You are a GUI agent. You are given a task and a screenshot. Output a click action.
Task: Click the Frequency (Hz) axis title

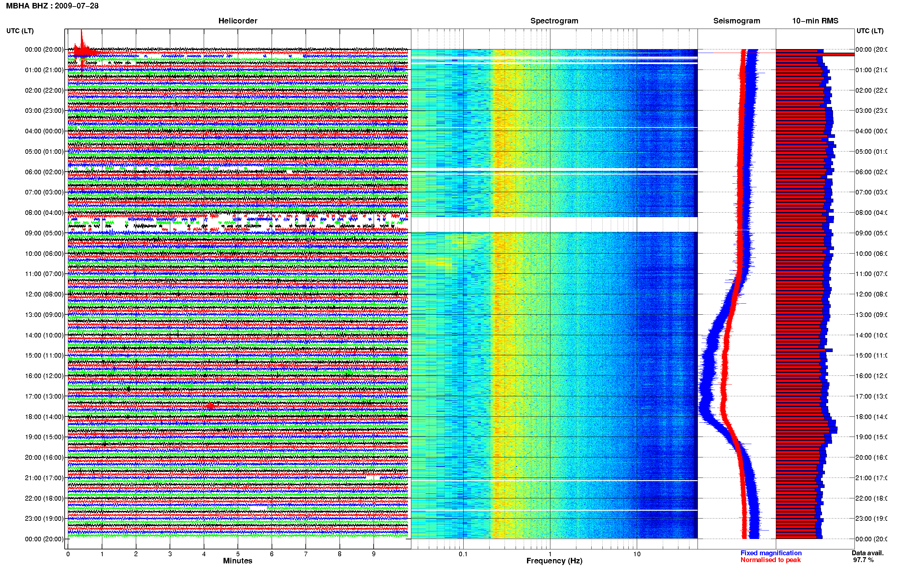[554, 561]
